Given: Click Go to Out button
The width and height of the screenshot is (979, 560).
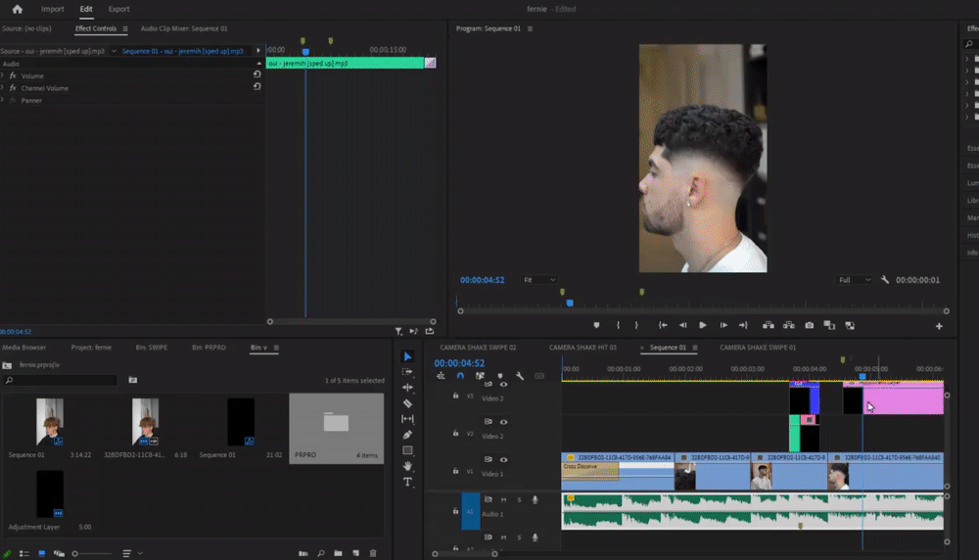Looking at the screenshot, I should click(x=743, y=325).
